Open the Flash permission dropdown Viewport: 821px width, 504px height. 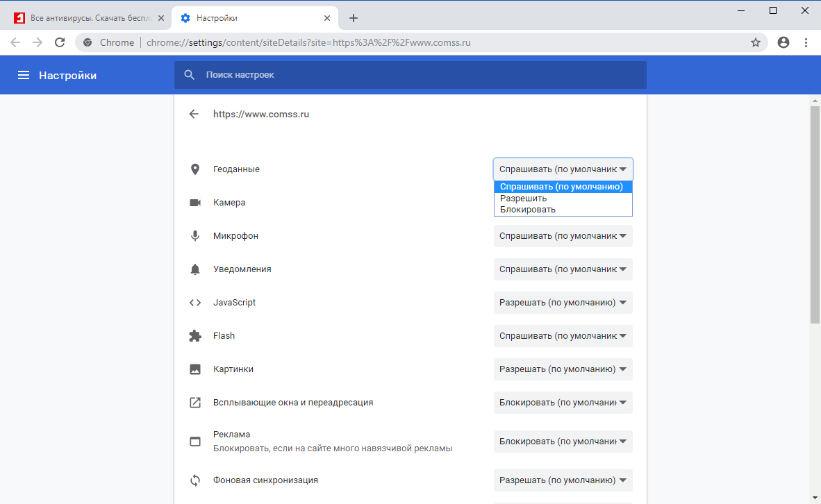point(563,336)
